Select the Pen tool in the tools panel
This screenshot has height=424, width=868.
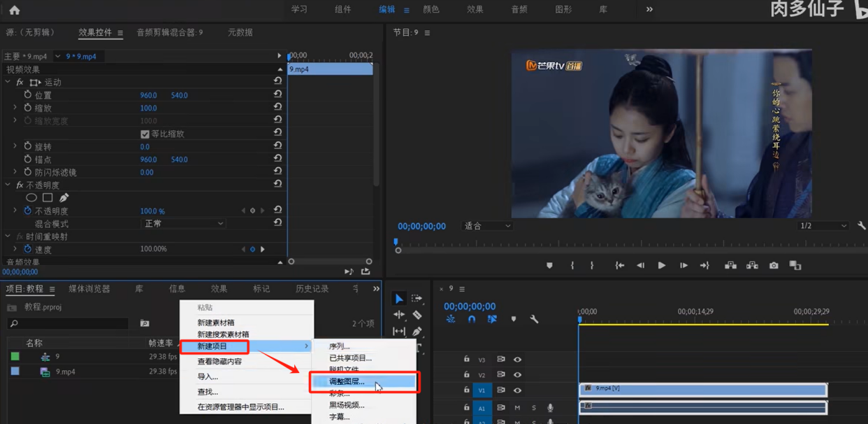click(417, 331)
